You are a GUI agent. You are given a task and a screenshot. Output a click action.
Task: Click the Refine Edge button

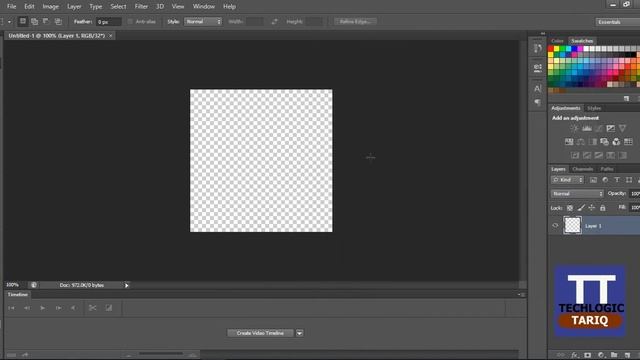(x=355, y=22)
